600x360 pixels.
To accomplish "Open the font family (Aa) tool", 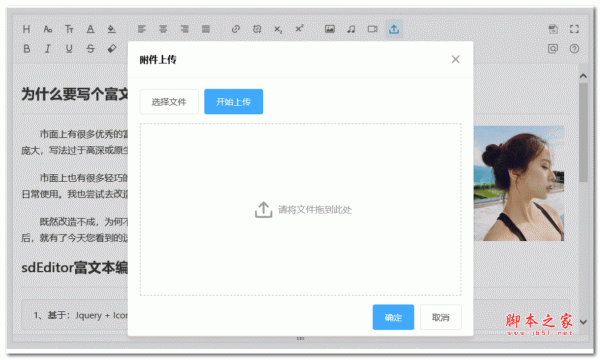I will click(x=47, y=29).
